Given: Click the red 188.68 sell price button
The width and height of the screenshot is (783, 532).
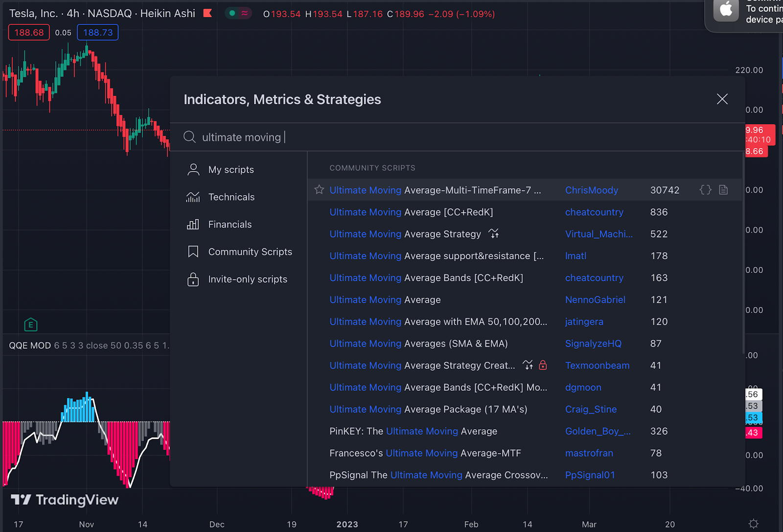Looking at the screenshot, I should (28, 32).
